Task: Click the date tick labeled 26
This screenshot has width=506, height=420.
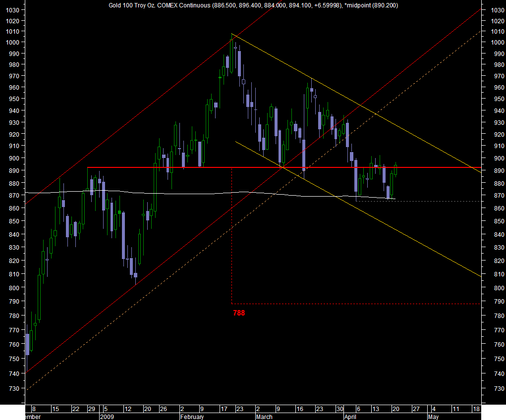Action: pos(163,409)
